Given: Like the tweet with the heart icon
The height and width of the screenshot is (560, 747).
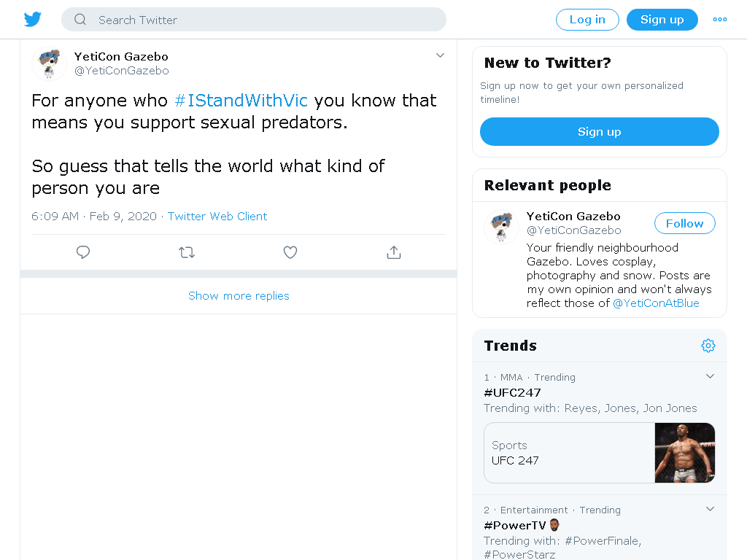Looking at the screenshot, I should 290,252.
